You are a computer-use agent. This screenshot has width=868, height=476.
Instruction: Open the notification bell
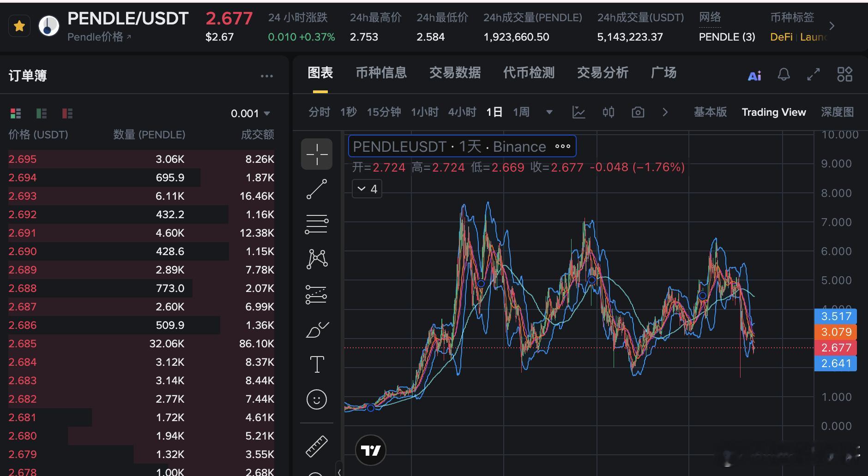(784, 74)
